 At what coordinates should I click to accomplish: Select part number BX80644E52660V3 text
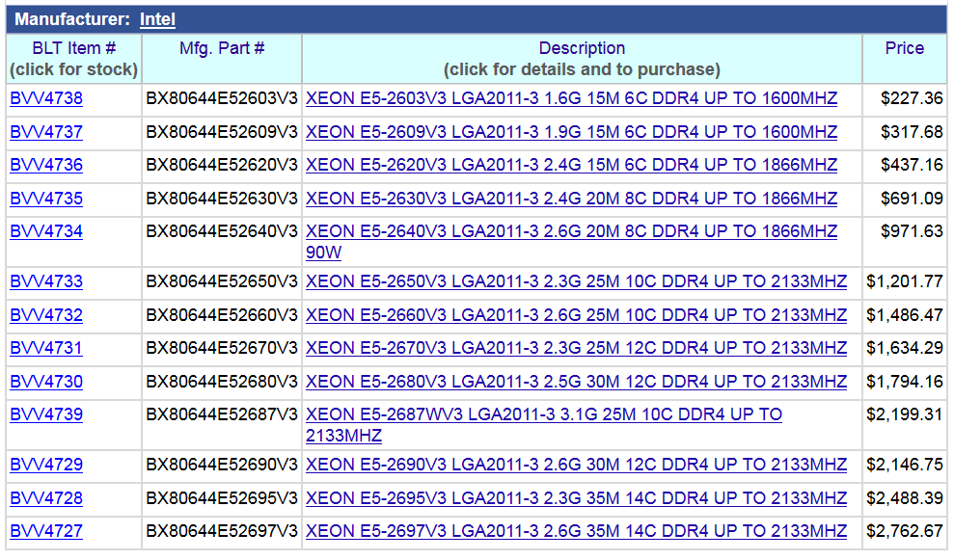point(222,315)
